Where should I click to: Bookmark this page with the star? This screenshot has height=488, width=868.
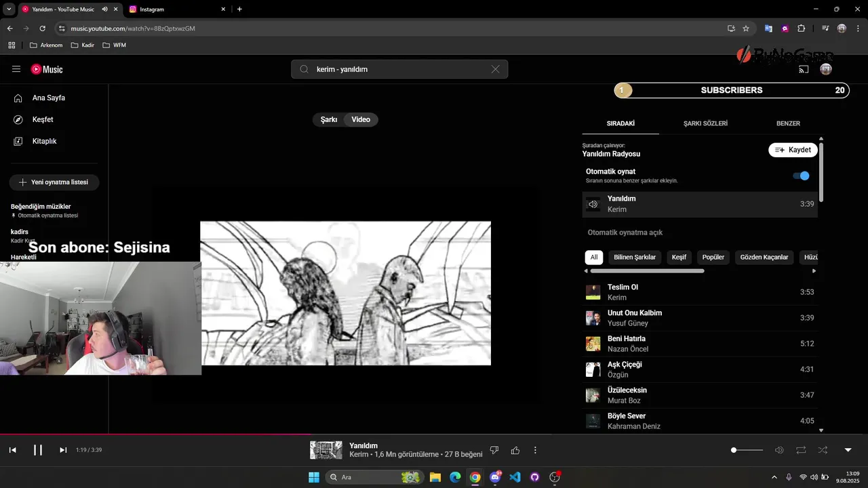[x=746, y=28]
